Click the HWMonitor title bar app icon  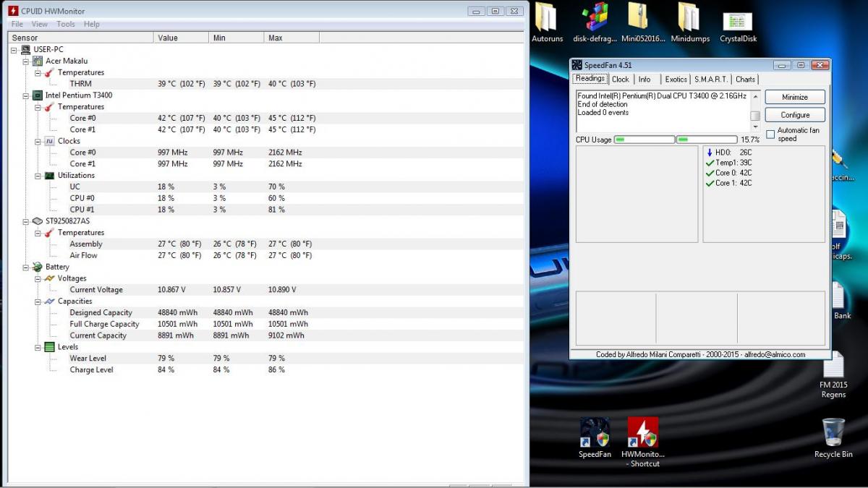[x=13, y=11]
